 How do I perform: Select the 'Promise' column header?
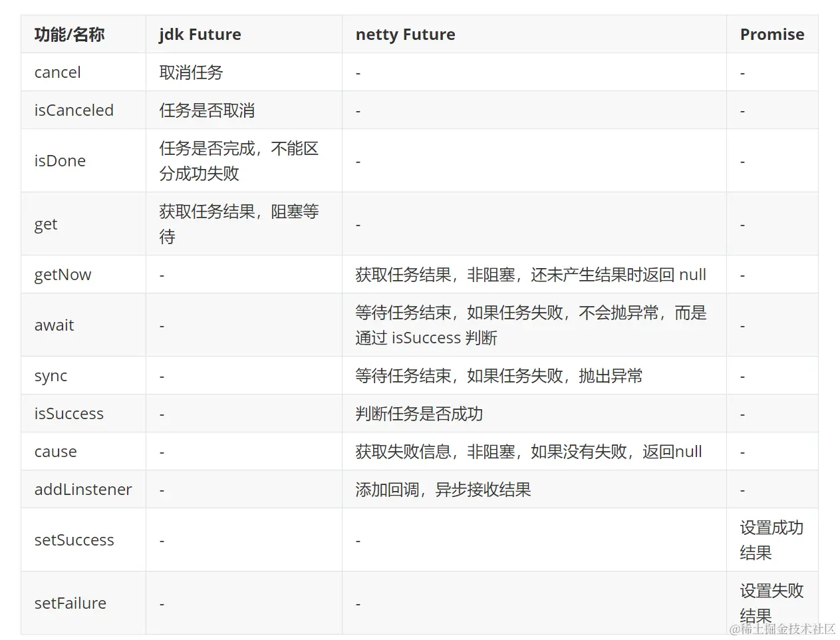point(771,35)
